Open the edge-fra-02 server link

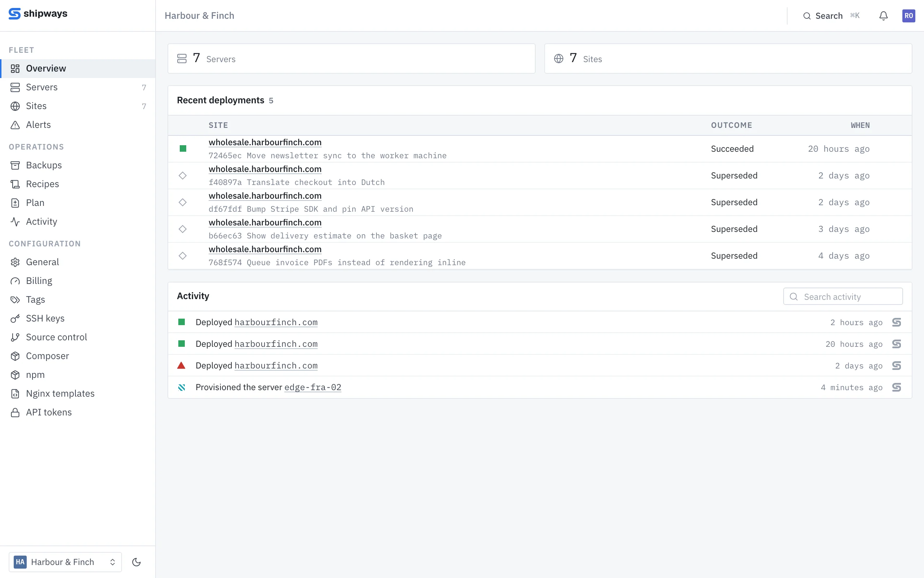coord(313,388)
